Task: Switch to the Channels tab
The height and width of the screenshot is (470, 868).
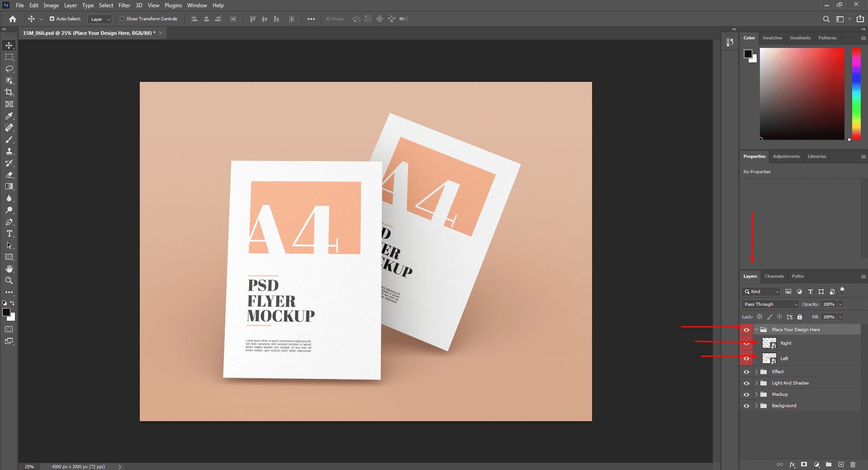Action: (x=774, y=276)
